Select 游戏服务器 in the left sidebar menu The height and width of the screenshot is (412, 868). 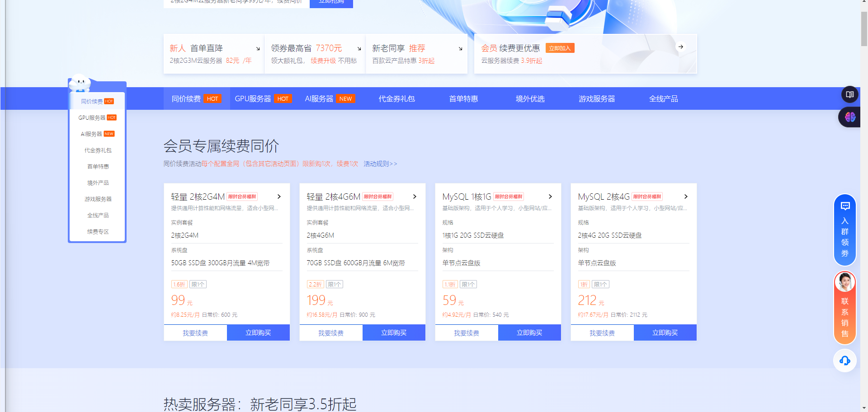point(97,199)
